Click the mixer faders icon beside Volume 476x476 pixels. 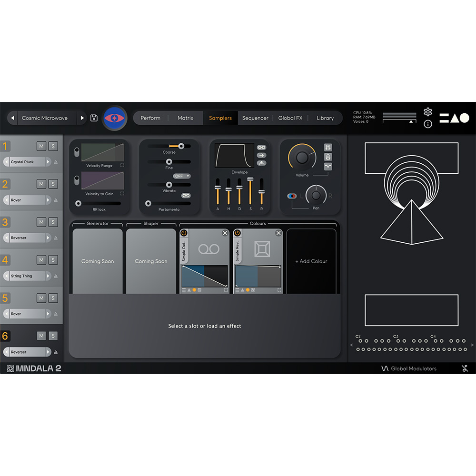coord(328,148)
